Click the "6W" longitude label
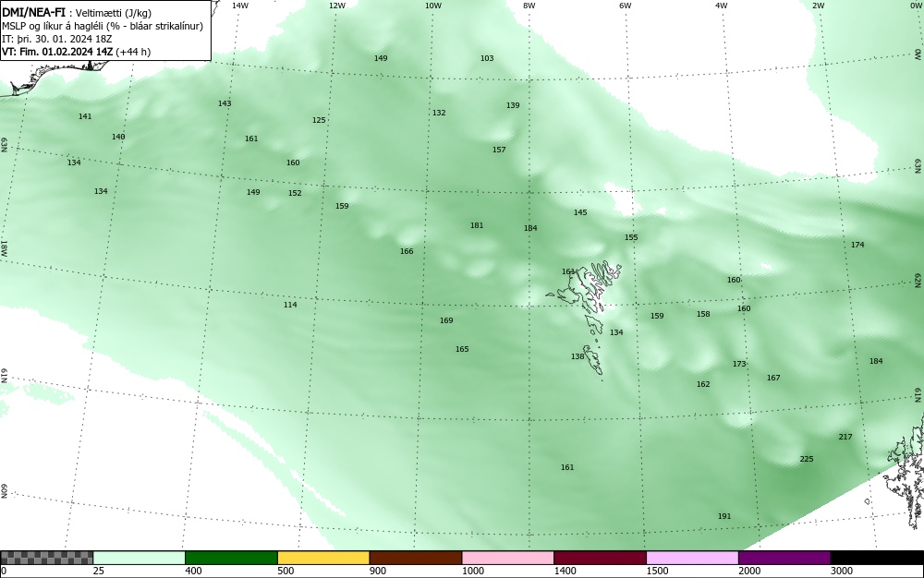The image size is (924, 578). tap(626, 6)
